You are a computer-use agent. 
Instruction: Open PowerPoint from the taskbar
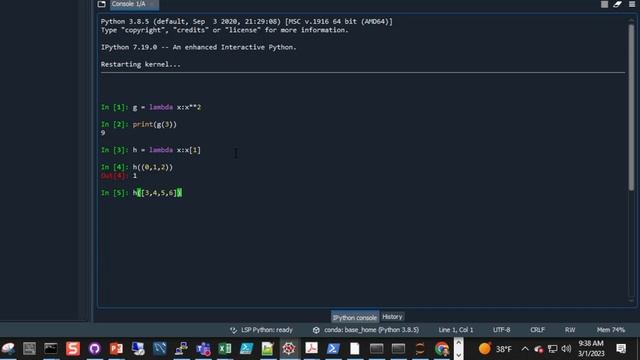coord(116,349)
